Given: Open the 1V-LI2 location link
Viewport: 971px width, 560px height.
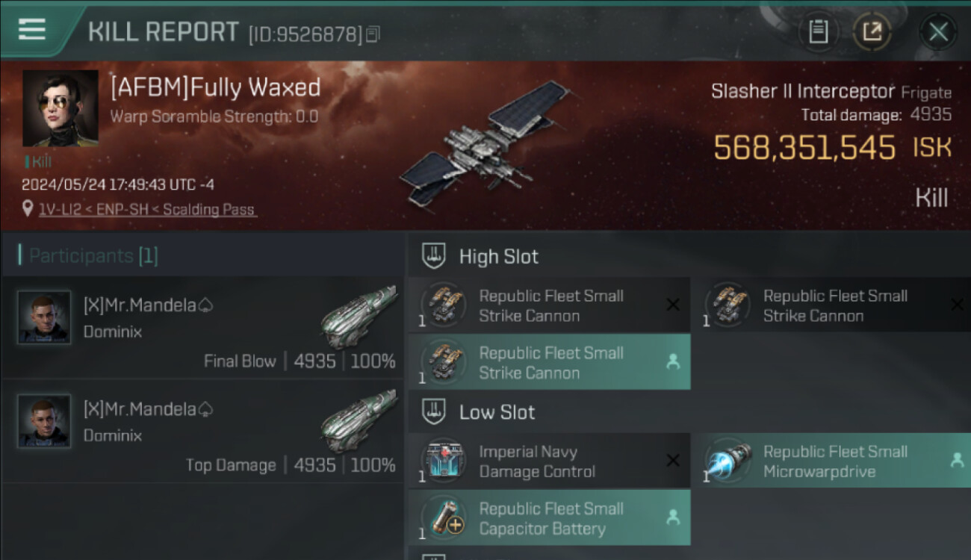Looking at the screenshot, I should coord(146,210).
